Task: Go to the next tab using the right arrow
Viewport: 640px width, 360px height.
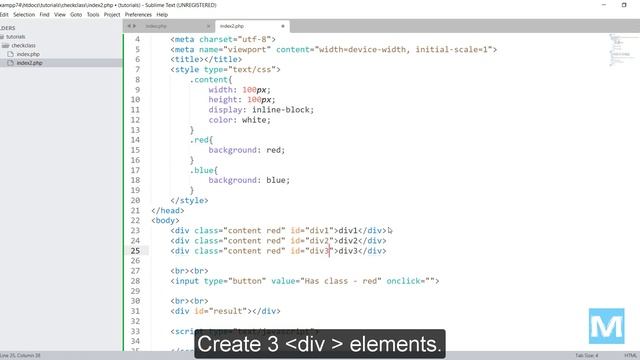Action: click(134, 26)
